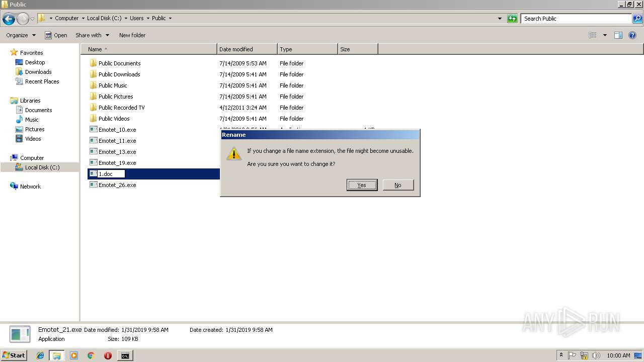This screenshot has height=362, width=644.
Task: Click the search magnifier icon
Action: point(637,19)
